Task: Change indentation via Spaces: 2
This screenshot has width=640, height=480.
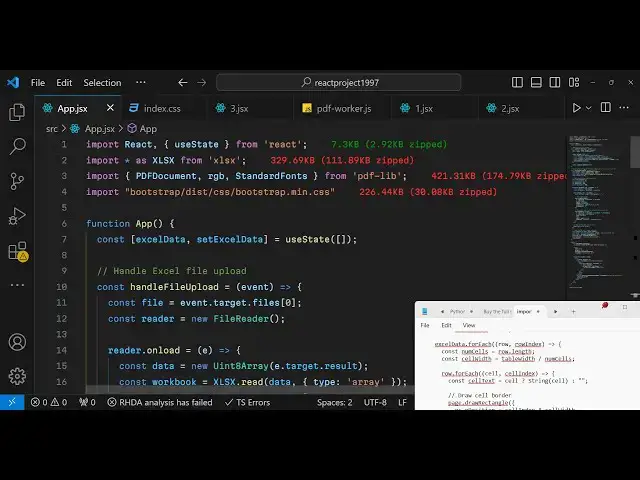Action: click(x=334, y=402)
